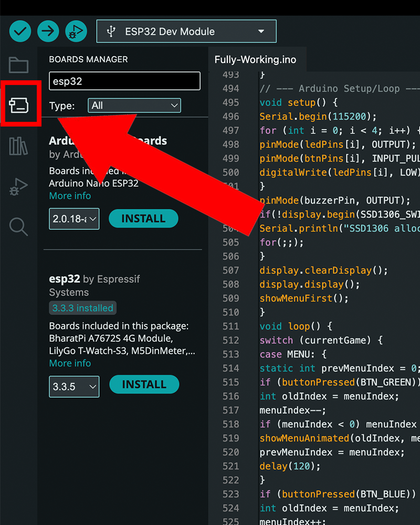Expand the Type filter dropdown
The image size is (420, 525).
coord(134,106)
